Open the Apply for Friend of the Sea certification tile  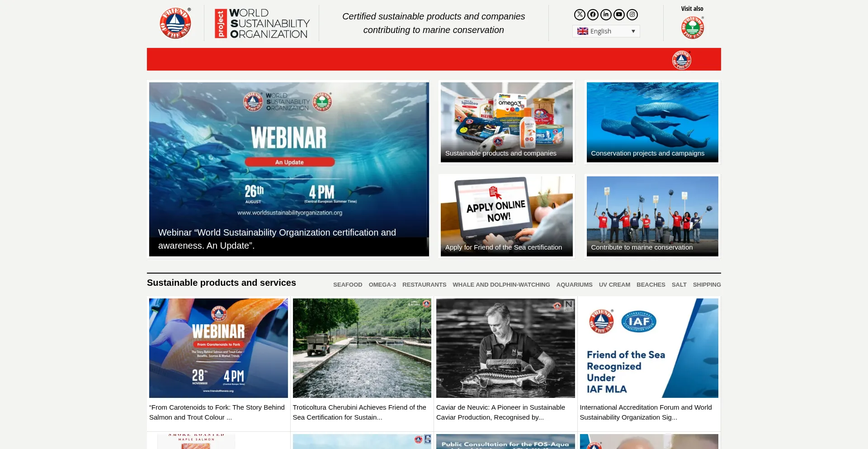tap(507, 216)
